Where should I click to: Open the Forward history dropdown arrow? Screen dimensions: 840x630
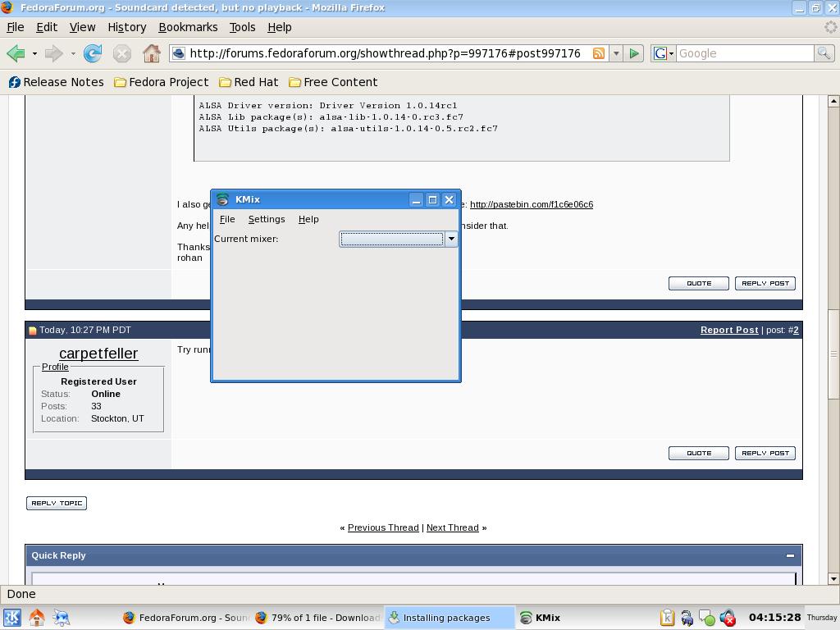click(73, 53)
